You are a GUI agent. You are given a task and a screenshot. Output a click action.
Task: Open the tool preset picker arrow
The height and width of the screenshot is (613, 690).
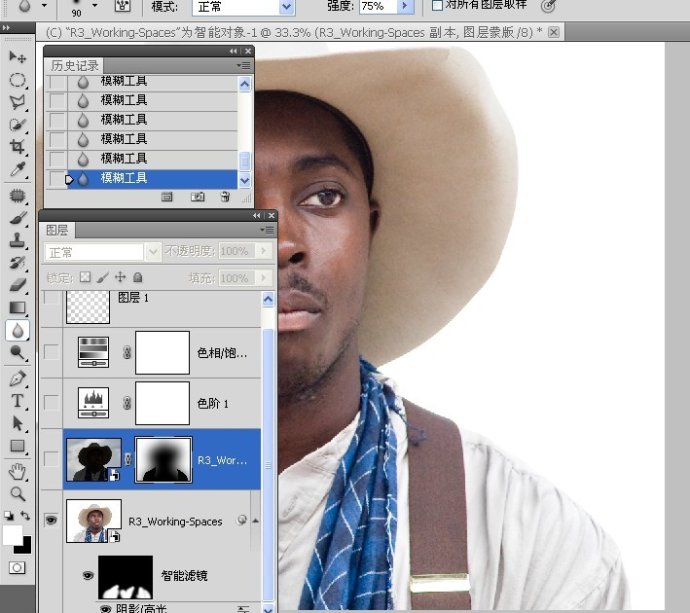click(44, 6)
